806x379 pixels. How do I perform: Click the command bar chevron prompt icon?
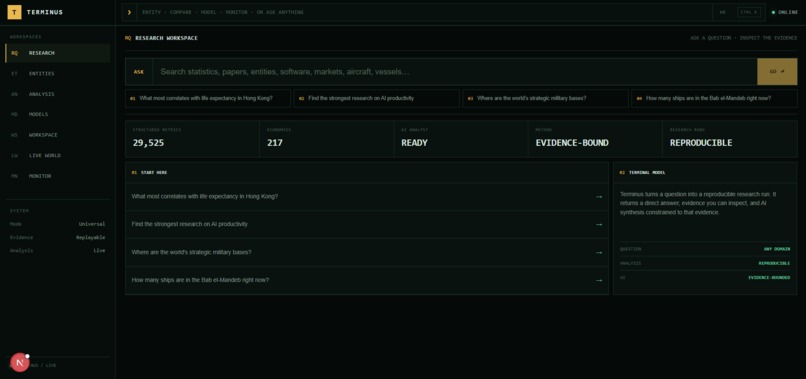tap(129, 12)
